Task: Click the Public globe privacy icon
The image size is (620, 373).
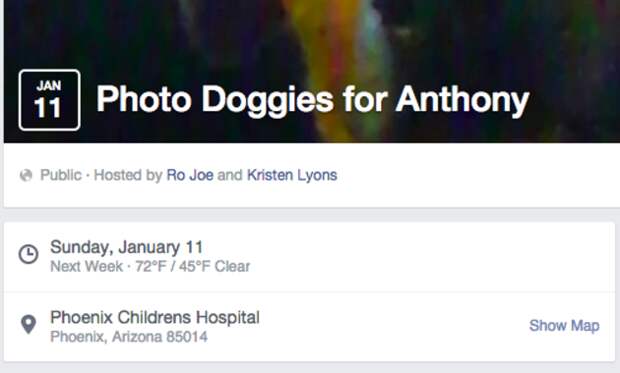Action: point(26,175)
